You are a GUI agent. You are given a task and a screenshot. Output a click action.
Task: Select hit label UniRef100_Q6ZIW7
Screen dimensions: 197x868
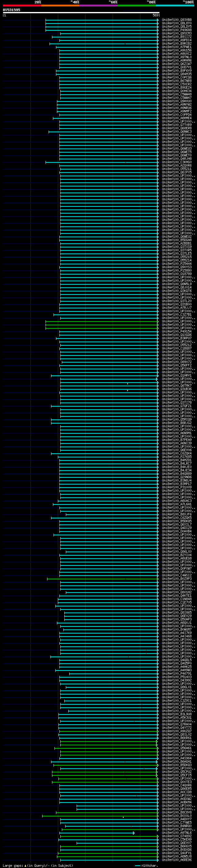click(176, 64)
